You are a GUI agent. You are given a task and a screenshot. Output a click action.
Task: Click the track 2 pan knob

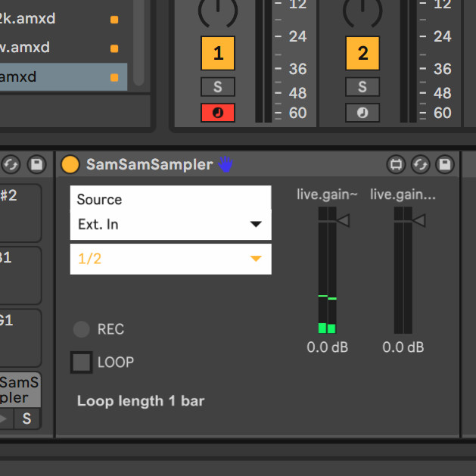pos(362,11)
